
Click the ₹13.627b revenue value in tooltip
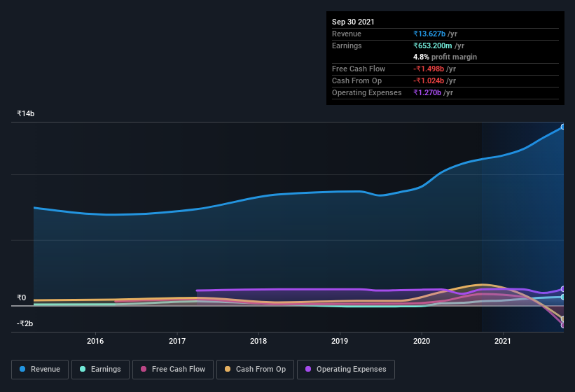tap(429, 34)
